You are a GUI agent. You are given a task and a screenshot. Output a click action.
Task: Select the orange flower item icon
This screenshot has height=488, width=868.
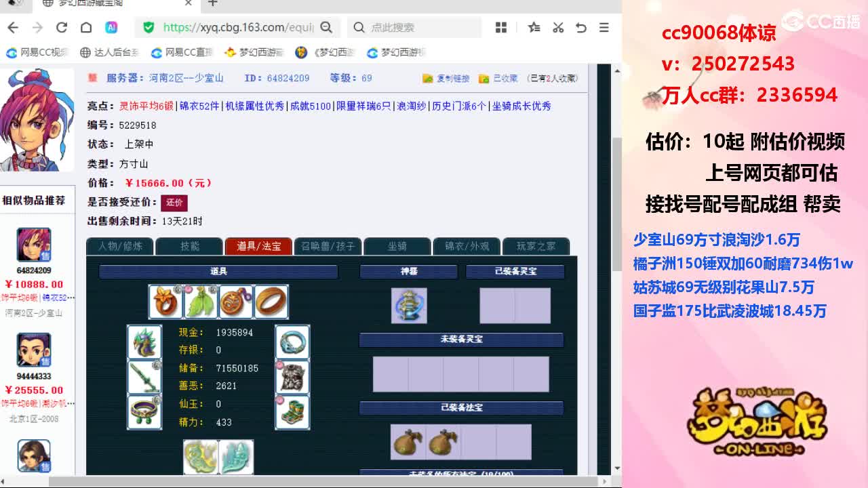tap(165, 302)
